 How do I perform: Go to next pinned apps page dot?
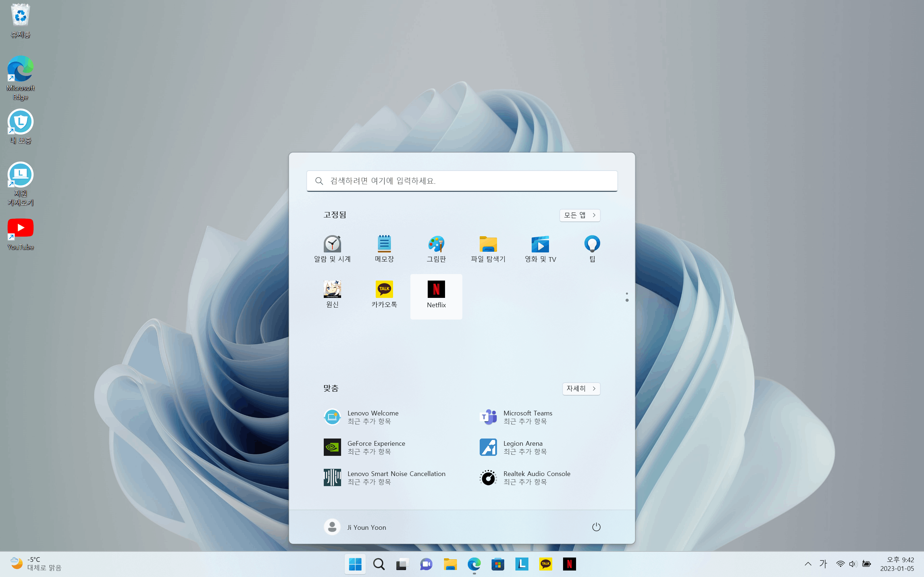(627, 300)
